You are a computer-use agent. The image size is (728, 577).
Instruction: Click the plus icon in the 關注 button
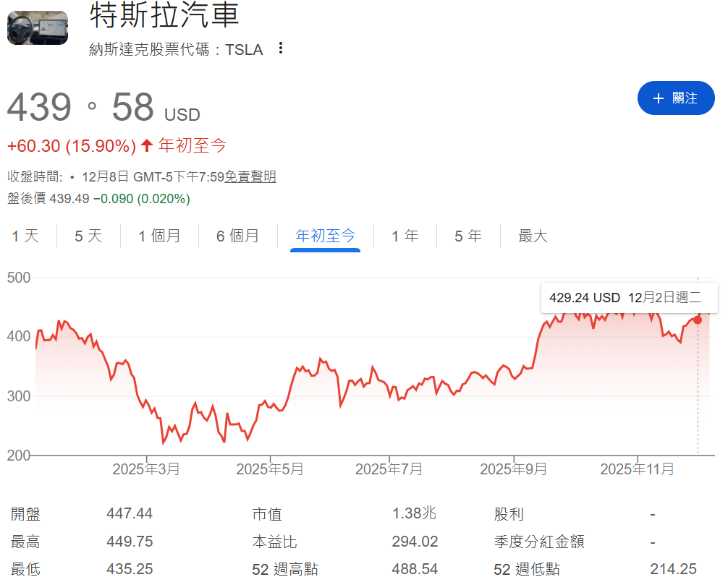660,98
